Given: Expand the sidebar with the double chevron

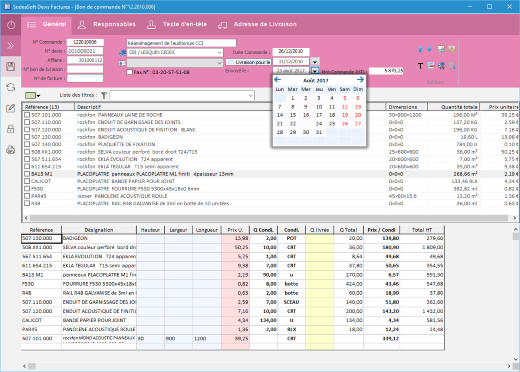Looking at the screenshot, I should (11, 46).
